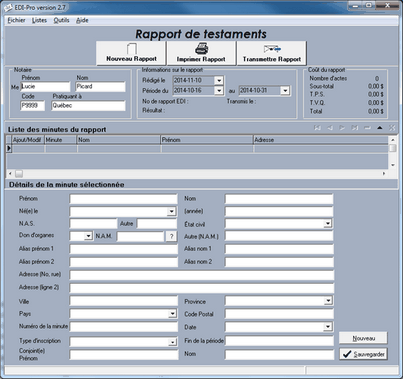Click the Adresse column header in the grid

click(x=321, y=140)
